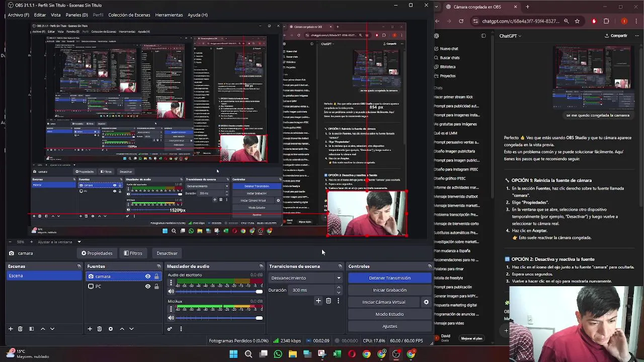Screen dimensions: 644x362
Task: Open source properties gear in Fuentes panel
Action: pyautogui.click(x=111, y=328)
